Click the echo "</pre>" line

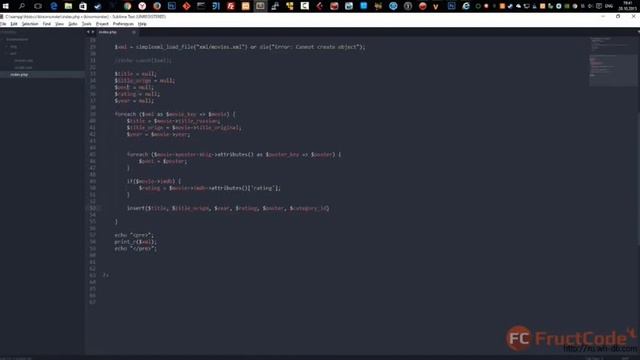click(x=136, y=249)
